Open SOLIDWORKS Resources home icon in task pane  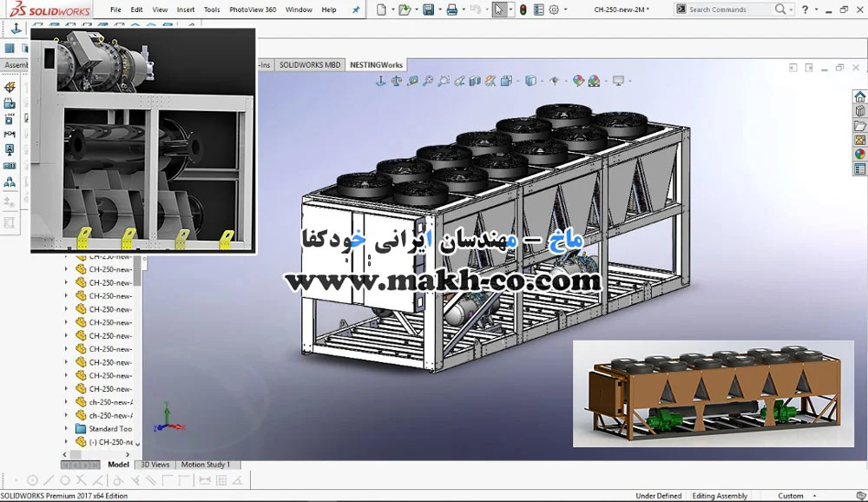coord(859,97)
